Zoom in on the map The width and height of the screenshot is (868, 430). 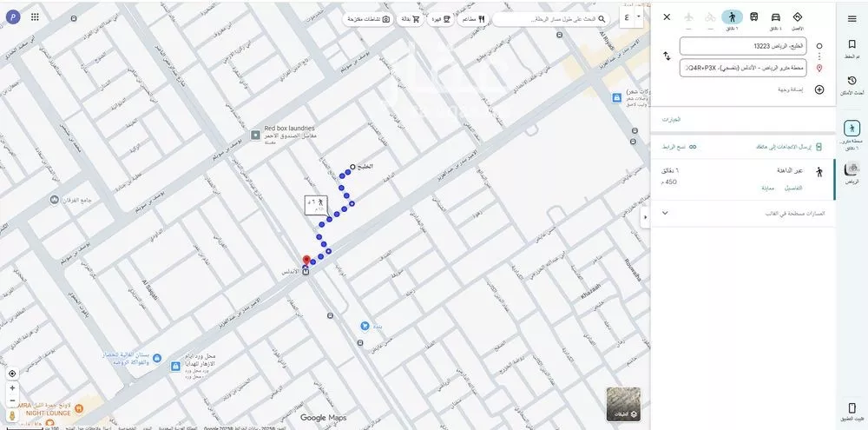[x=12, y=388]
